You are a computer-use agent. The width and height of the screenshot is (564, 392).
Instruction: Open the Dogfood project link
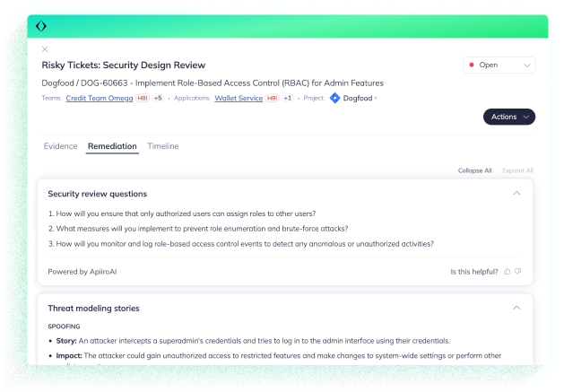[358, 99]
